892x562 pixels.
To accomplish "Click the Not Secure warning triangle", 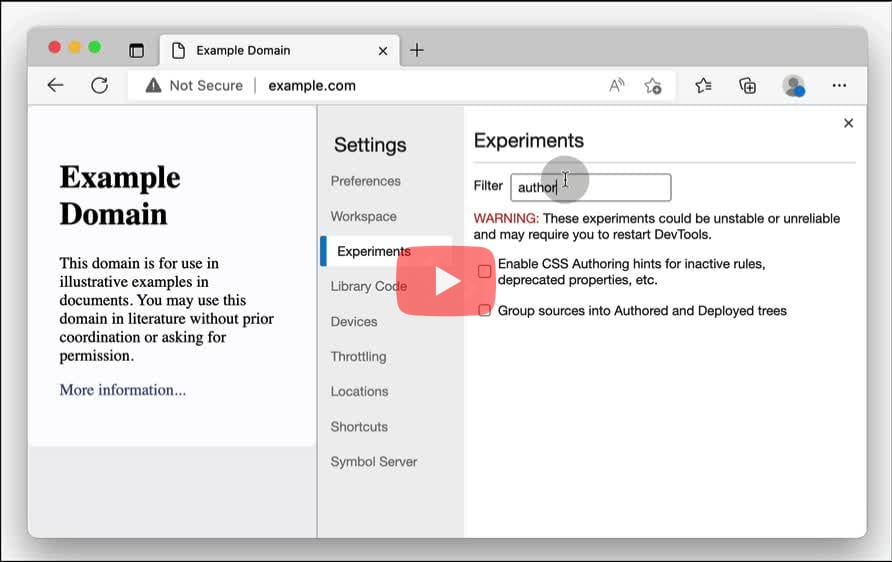I will [154, 85].
